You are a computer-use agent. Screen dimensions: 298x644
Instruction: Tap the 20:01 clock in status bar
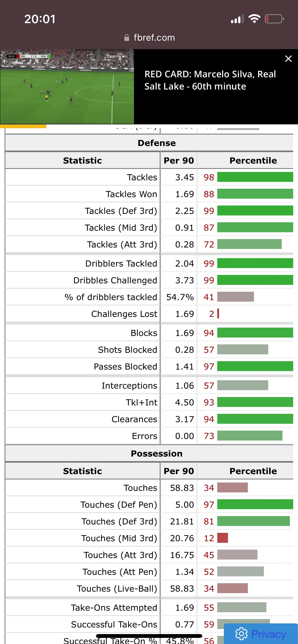pos(40,19)
